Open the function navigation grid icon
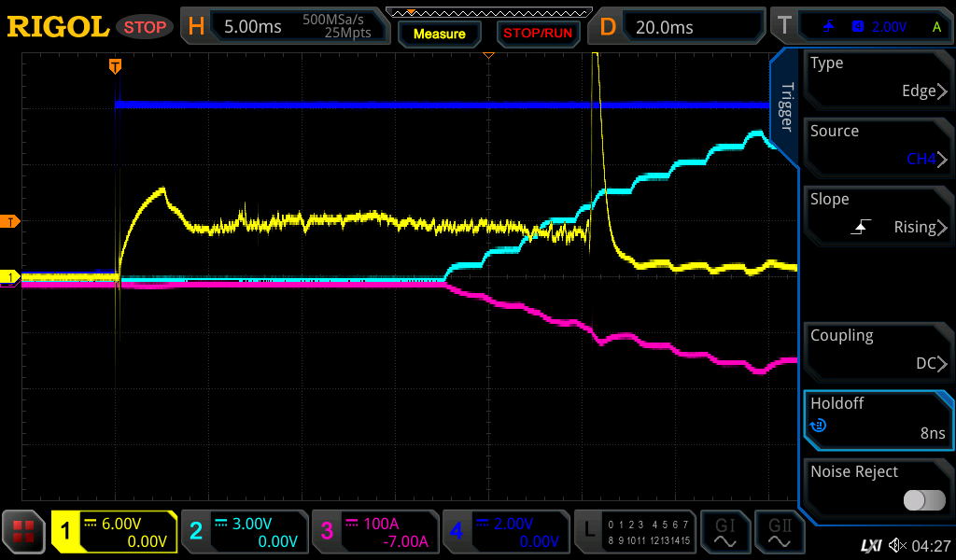Viewport: 956px width, 560px height. 23,532
